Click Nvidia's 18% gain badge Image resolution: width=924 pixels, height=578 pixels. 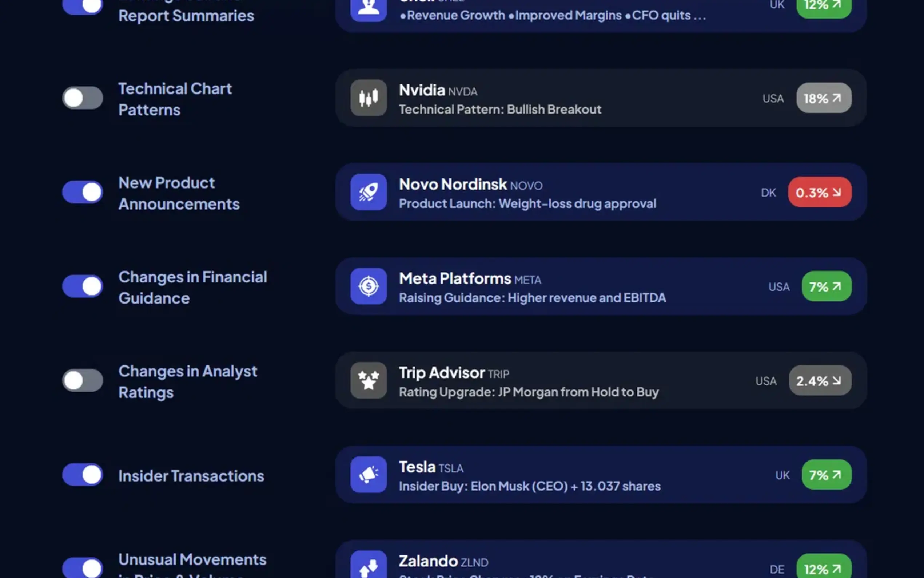click(824, 98)
